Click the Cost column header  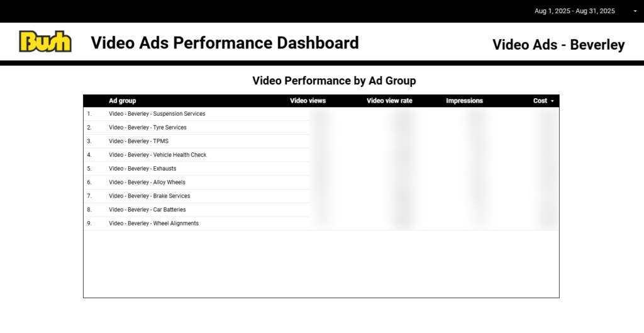click(x=540, y=101)
